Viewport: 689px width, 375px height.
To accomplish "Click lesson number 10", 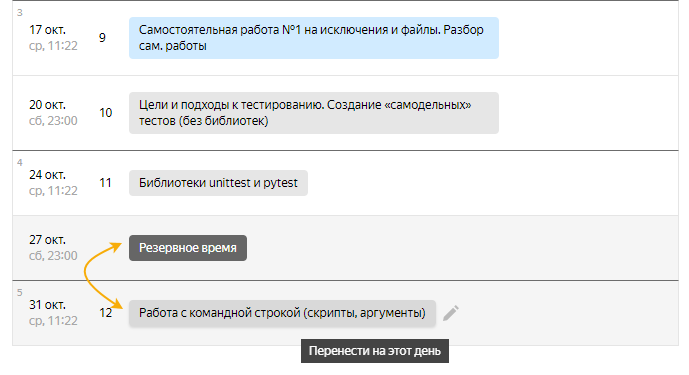I will click(105, 113).
